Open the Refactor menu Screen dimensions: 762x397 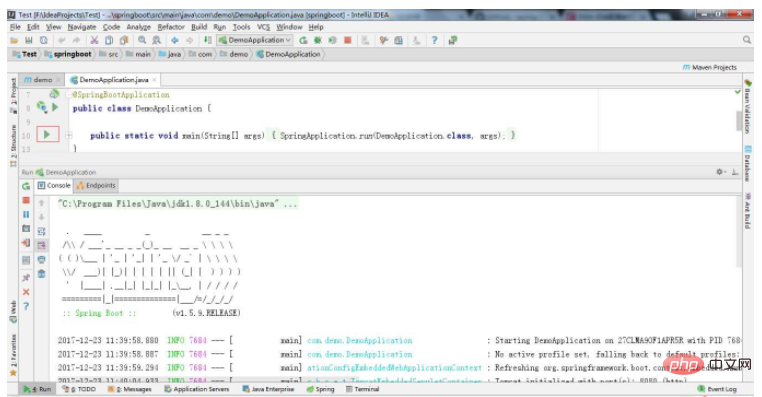click(x=171, y=27)
